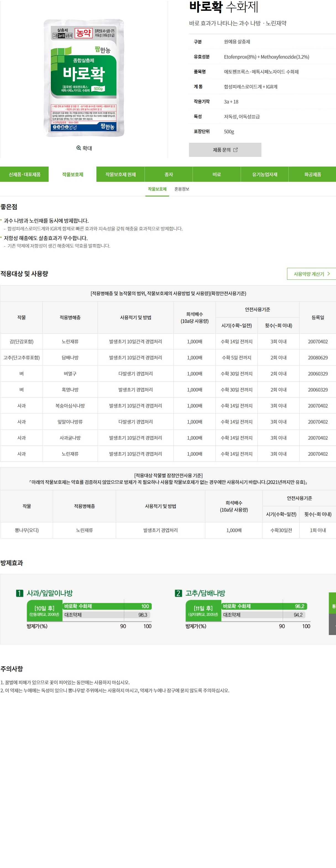Click the 사과굴나방 pest cell
This screenshot has height=868, width=336.
click(70, 438)
